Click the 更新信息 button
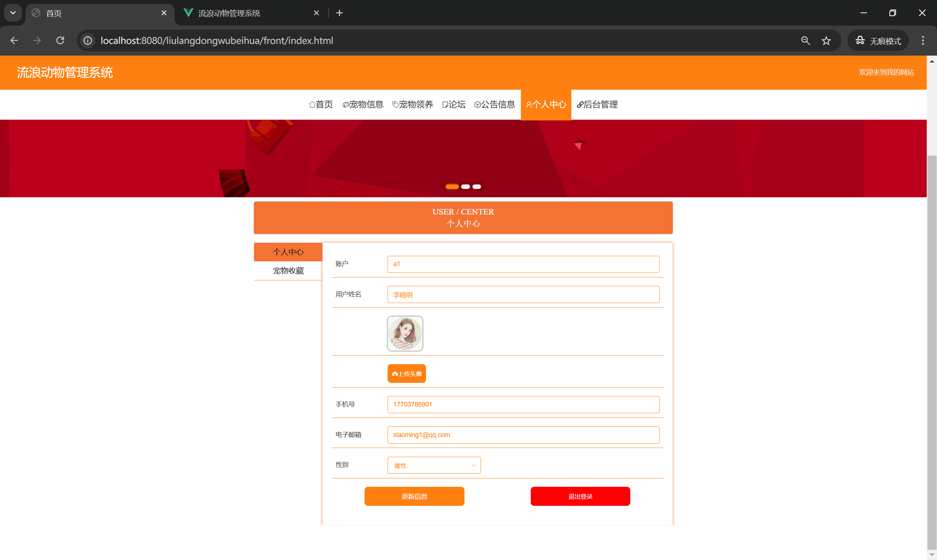 coord(414,496)
